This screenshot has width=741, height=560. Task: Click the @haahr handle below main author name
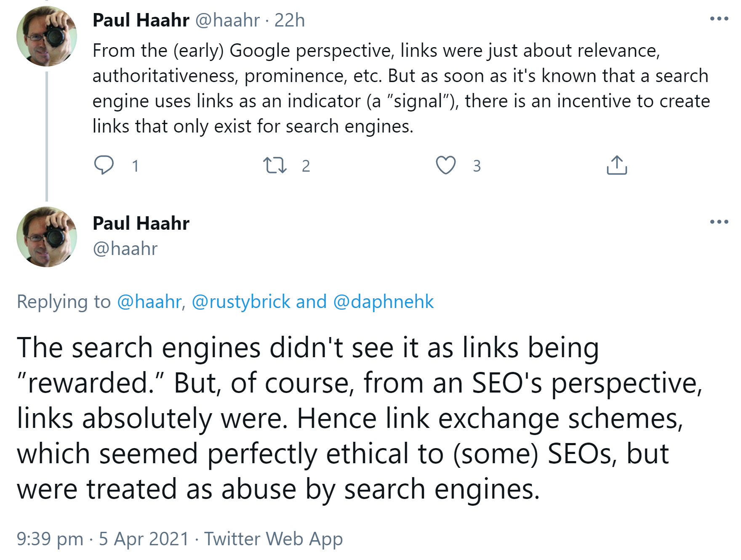coord(125,249)
